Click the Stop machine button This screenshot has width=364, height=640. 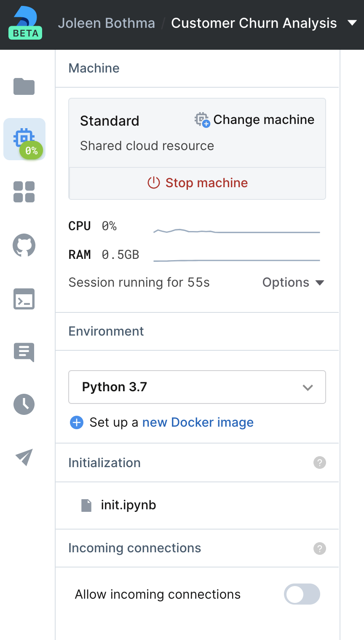tap(197, 183)
